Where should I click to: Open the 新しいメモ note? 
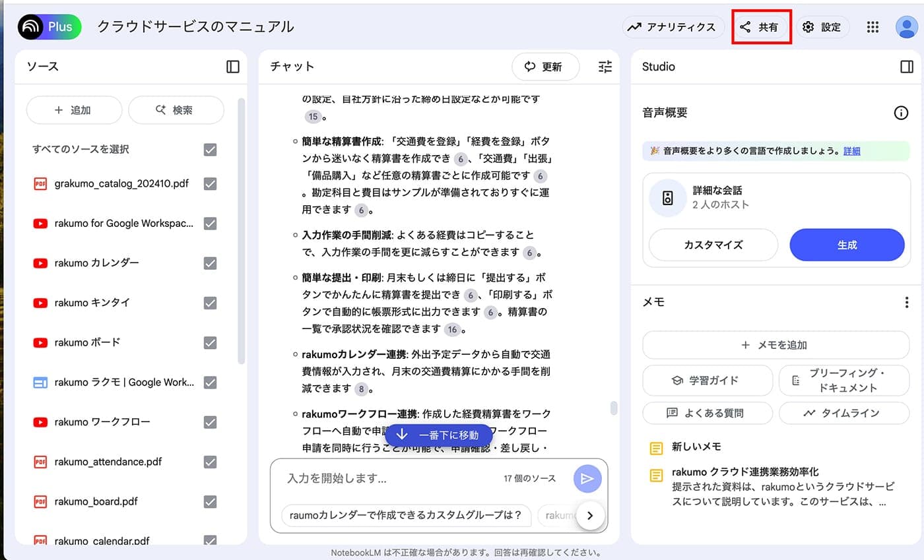coord(696,447)
